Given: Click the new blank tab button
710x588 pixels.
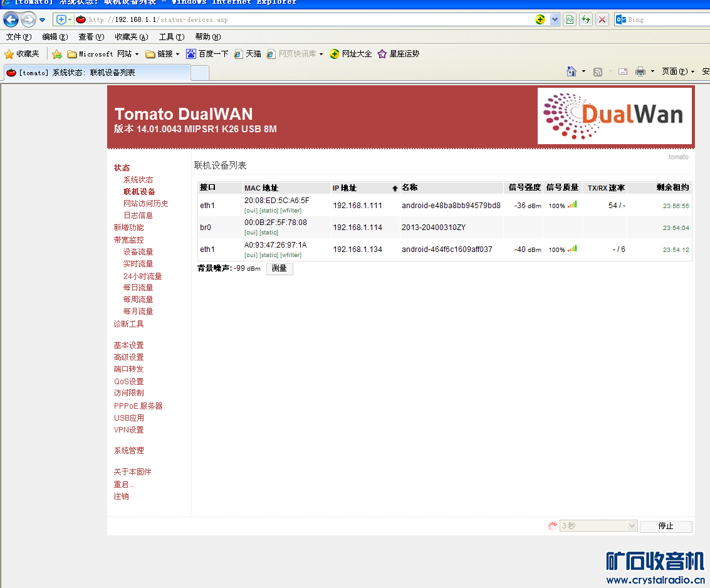Looking at the screenshot, I should [200, 73].
